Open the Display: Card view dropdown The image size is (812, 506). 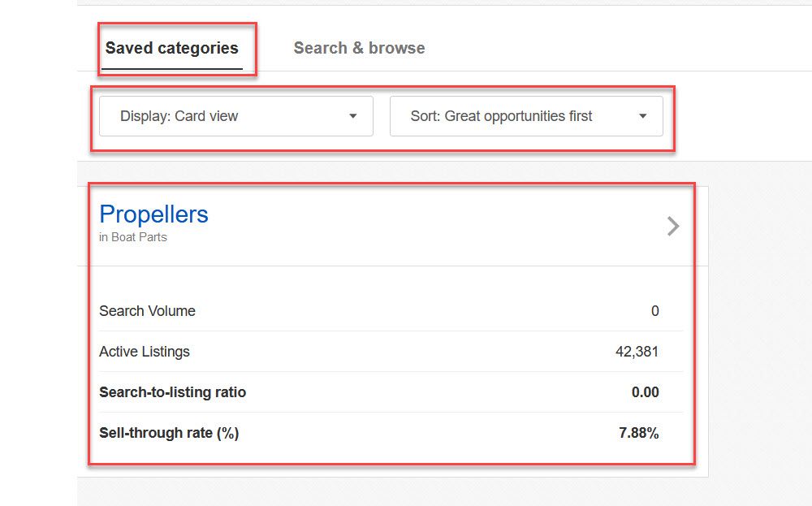[x=235, y=116]
